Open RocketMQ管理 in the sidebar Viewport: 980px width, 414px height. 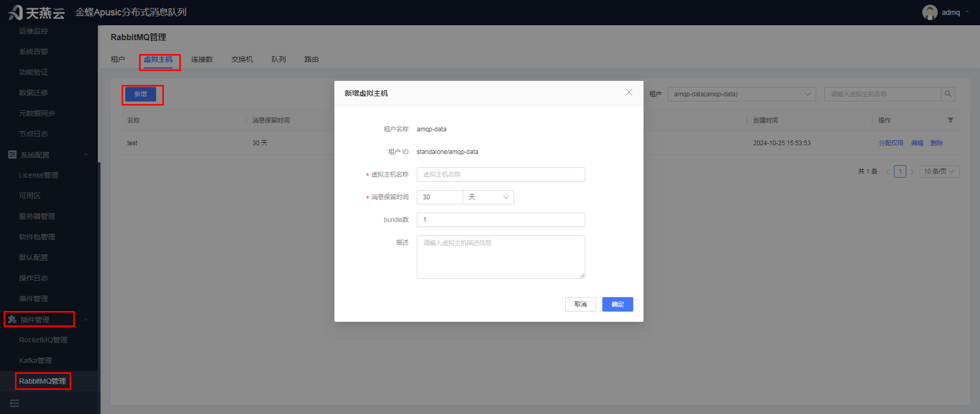point(43,340)
